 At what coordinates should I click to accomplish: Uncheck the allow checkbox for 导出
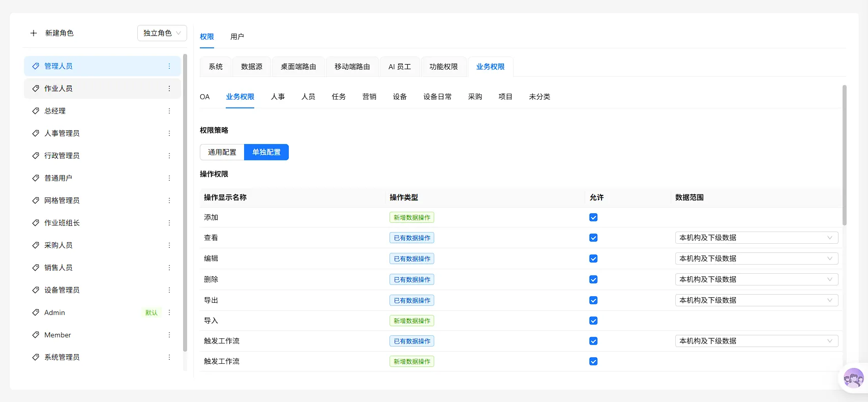[x=593, y=300]
